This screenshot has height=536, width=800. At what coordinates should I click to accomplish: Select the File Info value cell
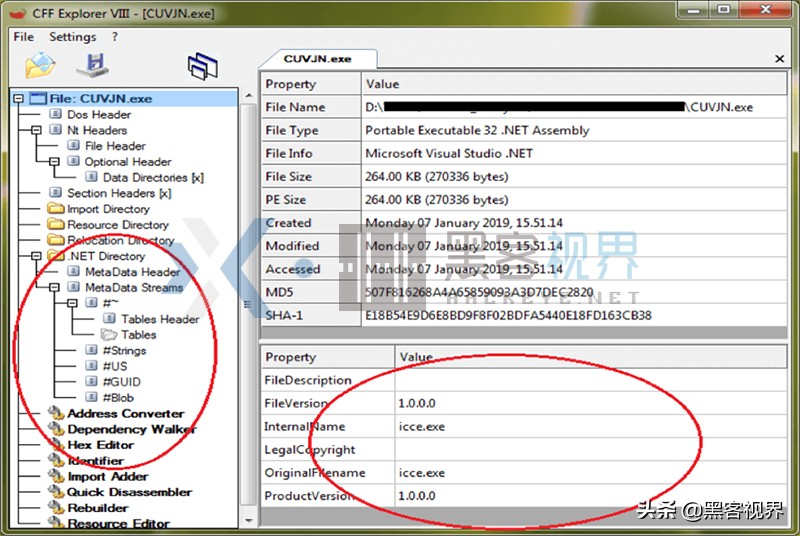574,153
